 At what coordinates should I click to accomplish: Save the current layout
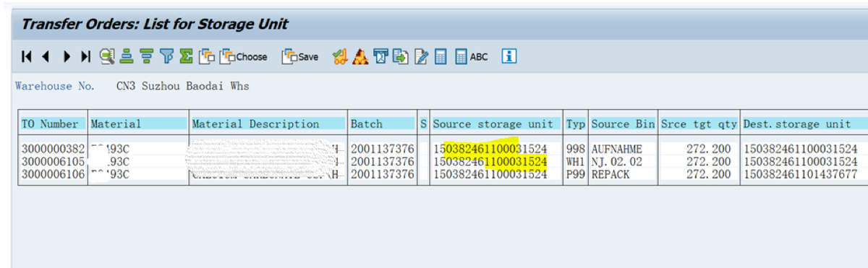tap(299, 56)
